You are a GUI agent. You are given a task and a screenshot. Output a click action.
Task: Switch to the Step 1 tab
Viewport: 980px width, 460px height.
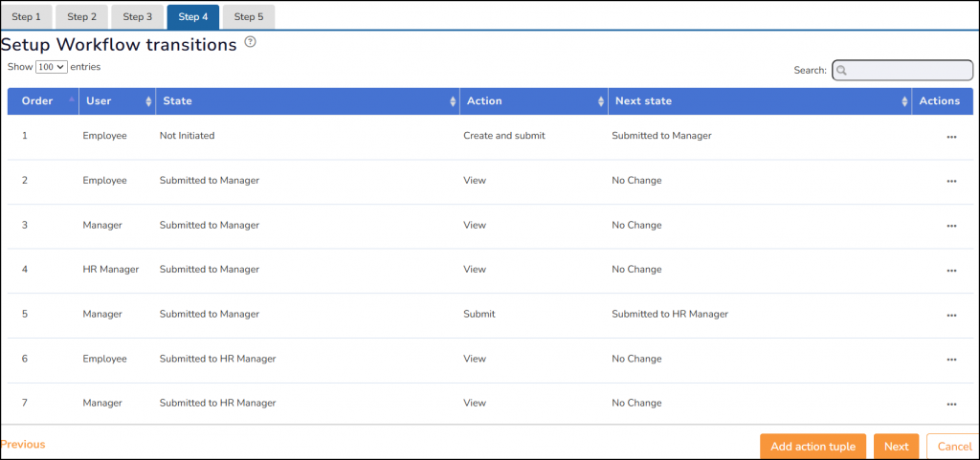[26, 16]
